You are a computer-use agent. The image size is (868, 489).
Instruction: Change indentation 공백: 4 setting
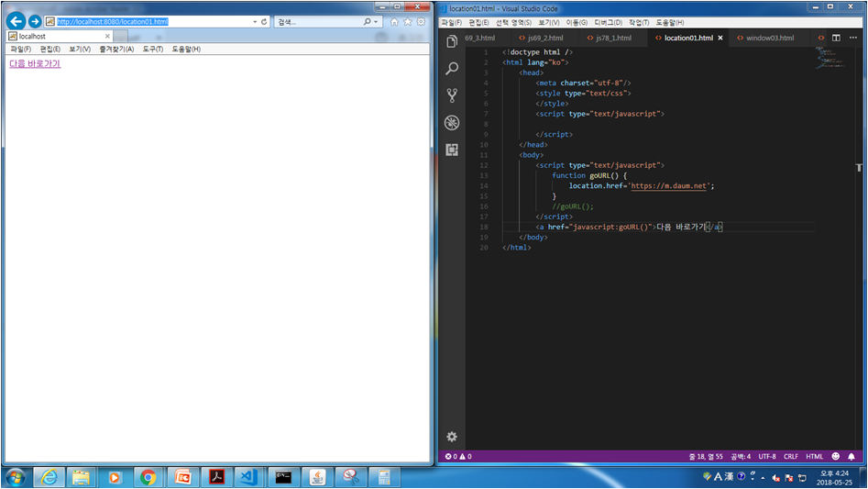pos(740,456)
